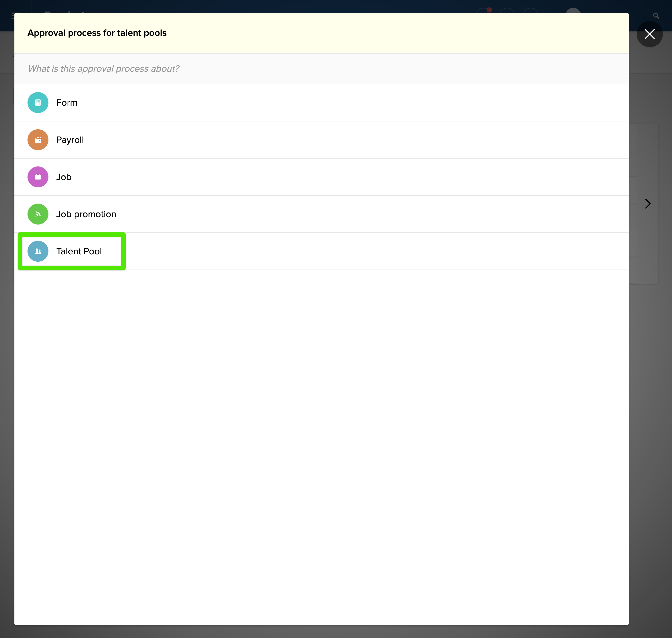Click the orange Payroll wallet icon
The height and width of the screenshot is (638, 672).
click(38, 140)
